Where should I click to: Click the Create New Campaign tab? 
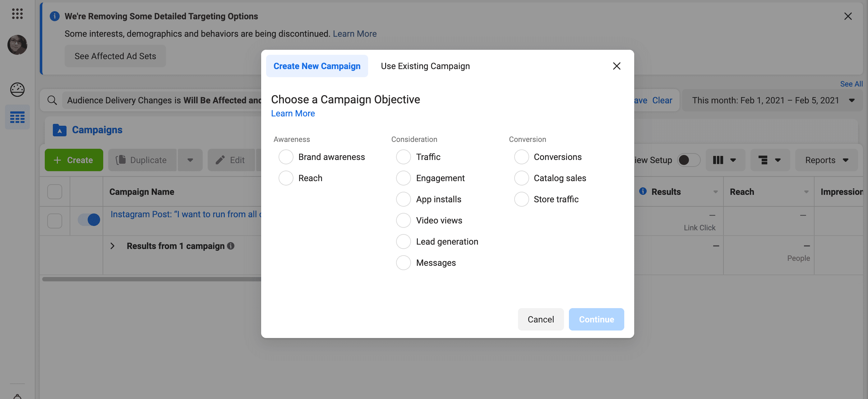pyautogui.click(x=317, y=66)
